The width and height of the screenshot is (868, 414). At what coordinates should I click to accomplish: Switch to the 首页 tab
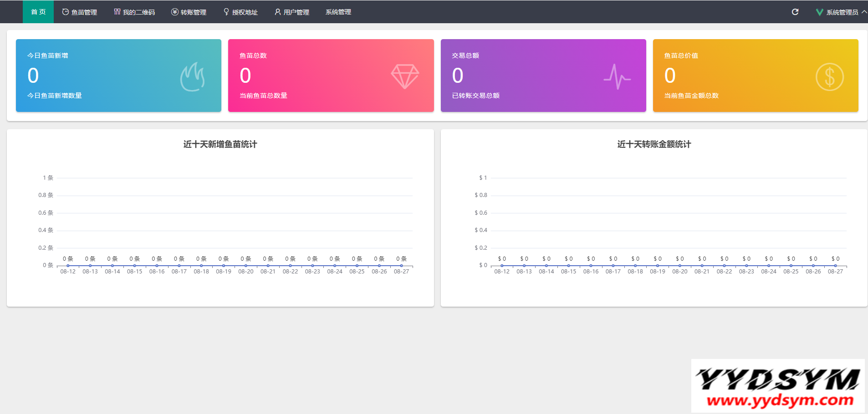click(x=38, y=12)
